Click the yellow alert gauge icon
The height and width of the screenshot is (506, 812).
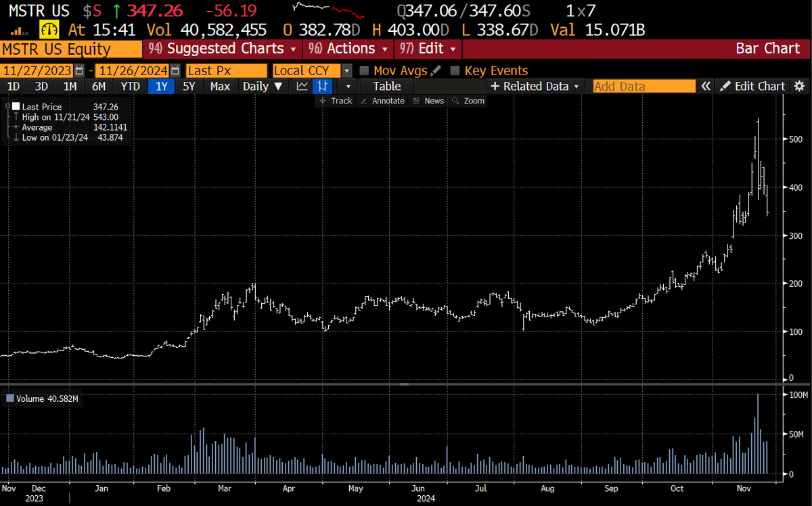tap(49, 29)
